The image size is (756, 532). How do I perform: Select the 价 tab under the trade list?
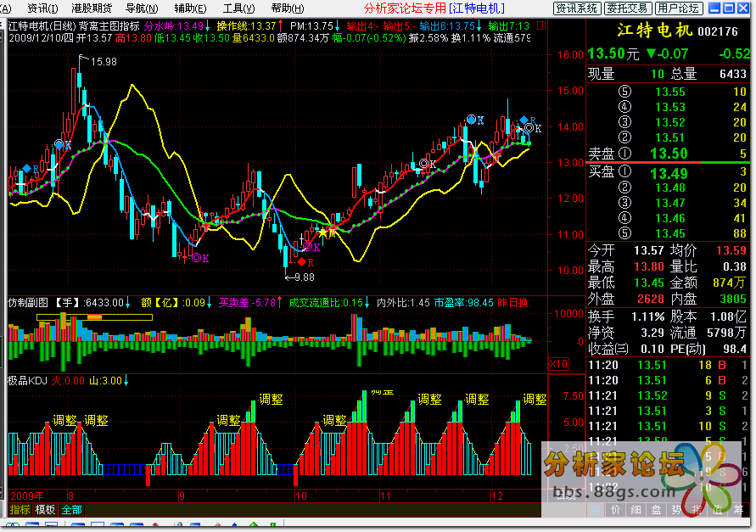(616, 510)
